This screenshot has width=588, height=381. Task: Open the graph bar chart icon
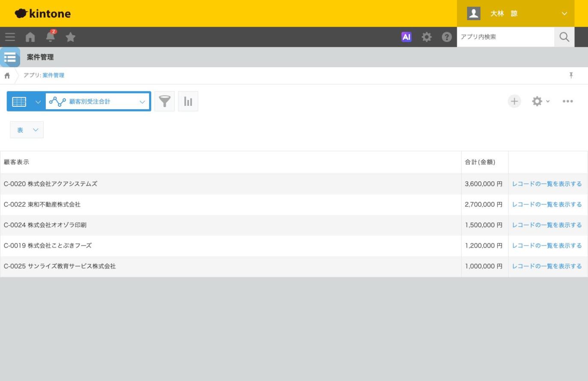tap(188, 101)
